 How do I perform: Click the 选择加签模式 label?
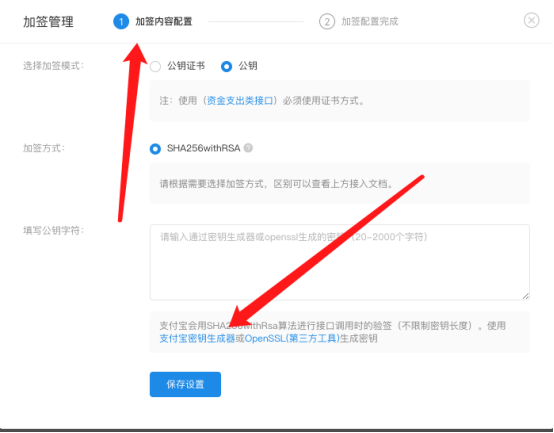point(54,66)
